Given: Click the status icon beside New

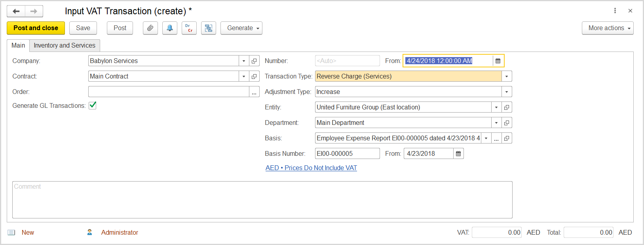Looking at the screenshot, I should click(11, 232).
